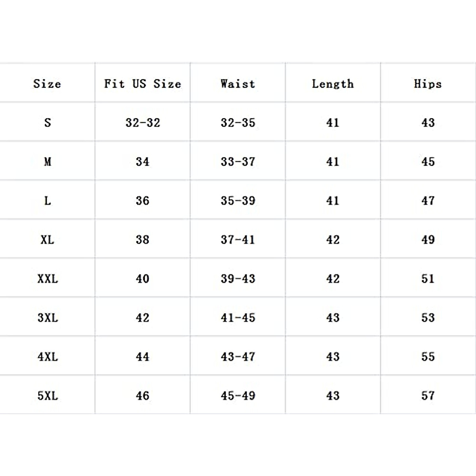Click the 4XL size label

tap(48, 357)
